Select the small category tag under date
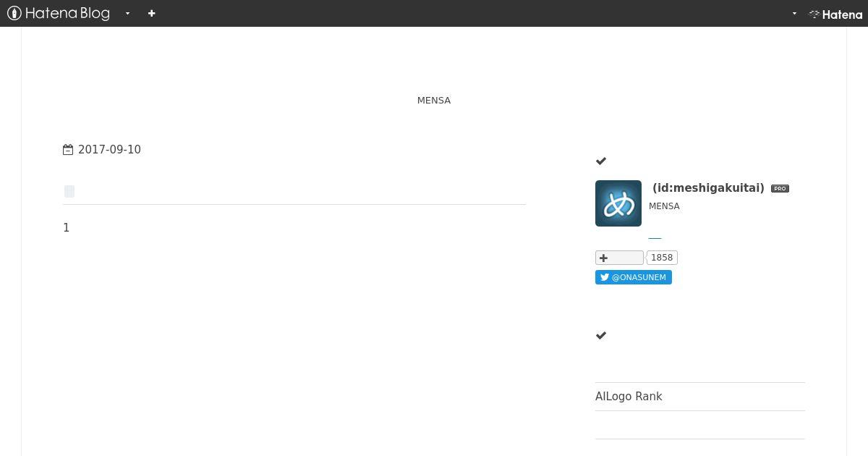868x456 pixels. point(69,191)
